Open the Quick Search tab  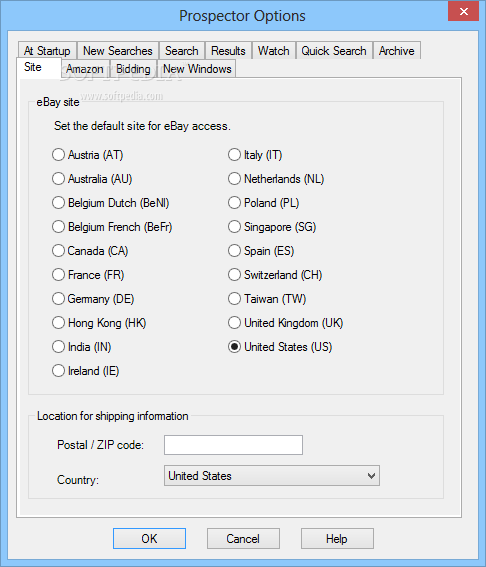pos(334,51)
